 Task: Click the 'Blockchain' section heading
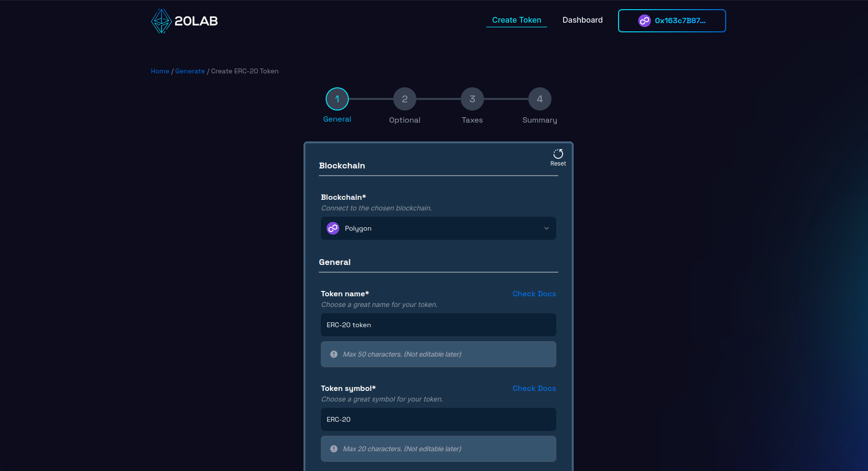[x=342, y=166]
